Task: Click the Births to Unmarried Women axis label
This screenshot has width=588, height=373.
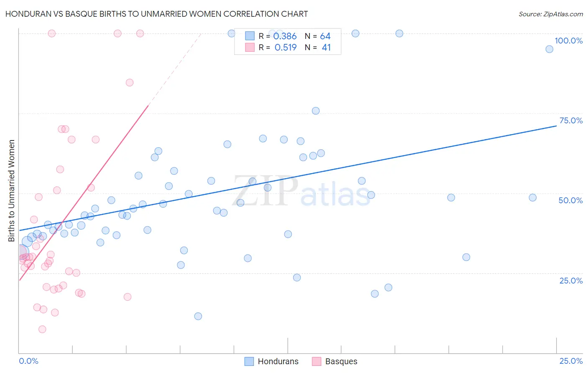Action: tap(11, 191)
